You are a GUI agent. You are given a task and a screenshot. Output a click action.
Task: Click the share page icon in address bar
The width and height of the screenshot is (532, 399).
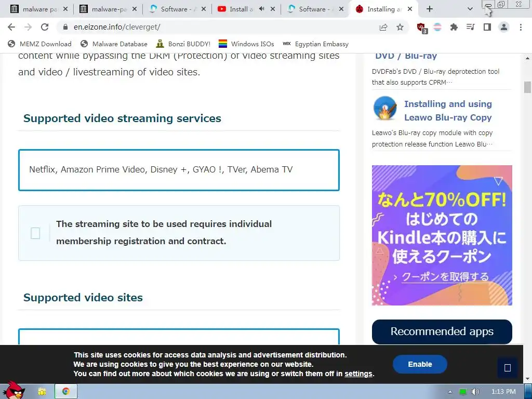click(x=383, y=27)
